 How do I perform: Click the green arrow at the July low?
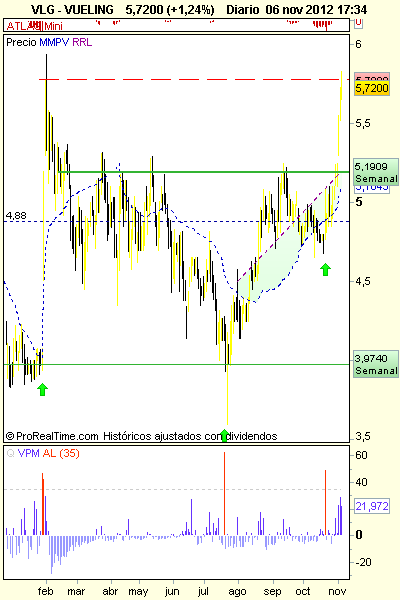pyautogui.click(x=225, y=435)
